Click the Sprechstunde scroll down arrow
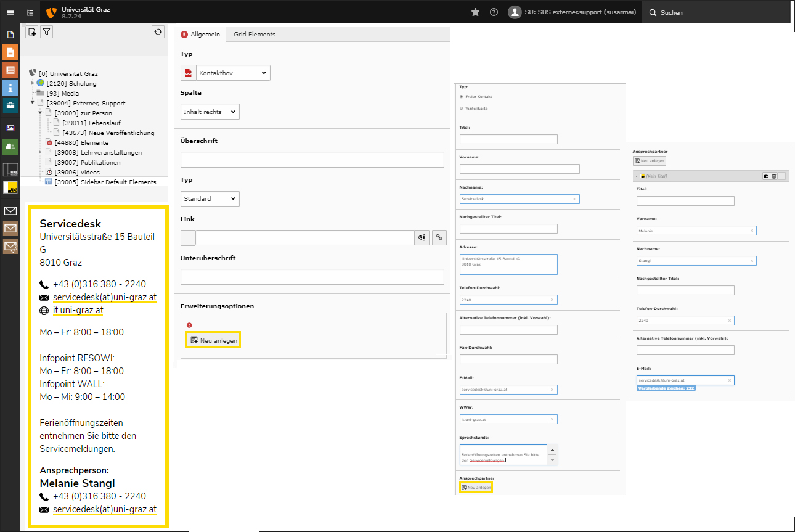The height and width of the screenshot is (532, 795). 553,460
